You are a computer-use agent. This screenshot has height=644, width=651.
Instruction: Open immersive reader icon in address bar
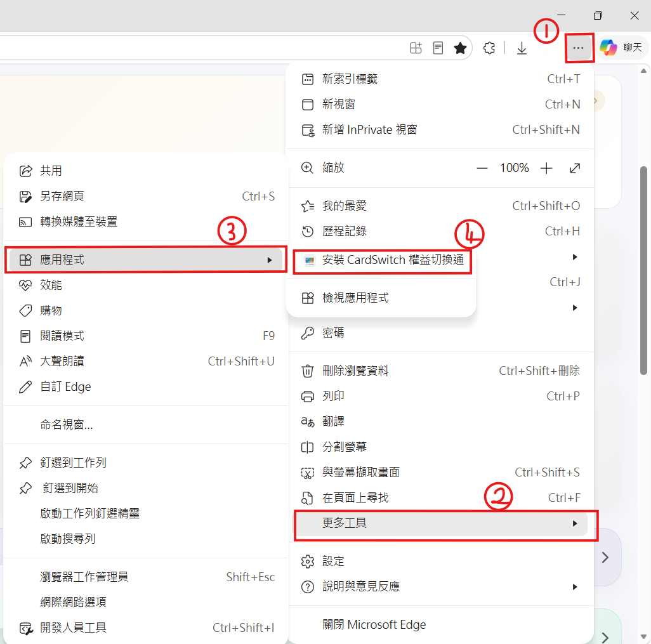pyautogui.click(x=438, y=48)
